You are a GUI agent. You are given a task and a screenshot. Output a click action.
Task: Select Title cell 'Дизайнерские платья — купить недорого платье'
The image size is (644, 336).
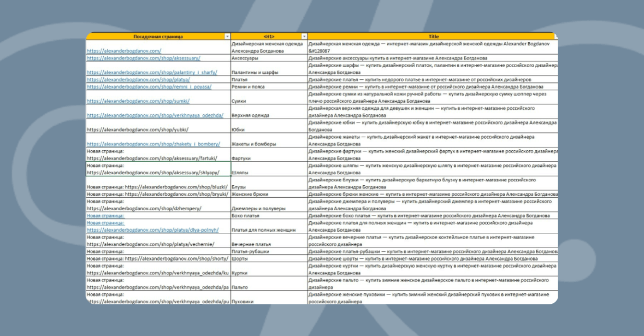[433, 80]
